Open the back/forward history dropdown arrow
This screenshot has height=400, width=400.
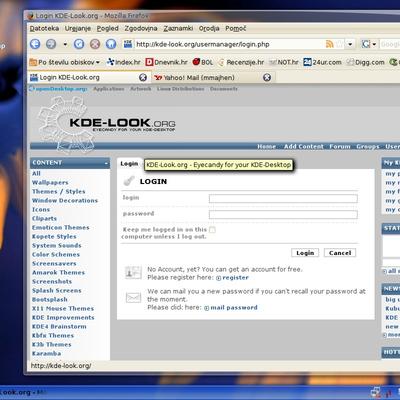pyautogui.click(x=65, y=44)
